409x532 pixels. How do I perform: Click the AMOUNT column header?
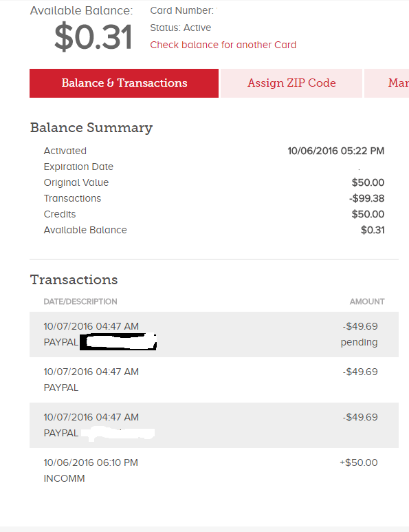click(367, 301)
